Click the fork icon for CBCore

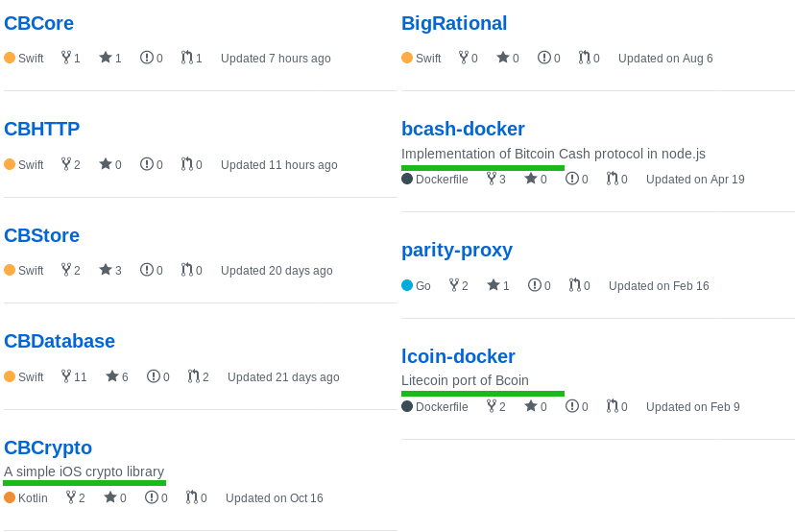click(66, 58)
